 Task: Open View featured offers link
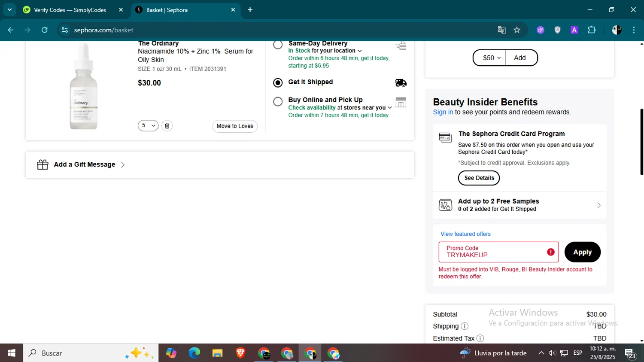pyautogui.click(x=465, y=234)
